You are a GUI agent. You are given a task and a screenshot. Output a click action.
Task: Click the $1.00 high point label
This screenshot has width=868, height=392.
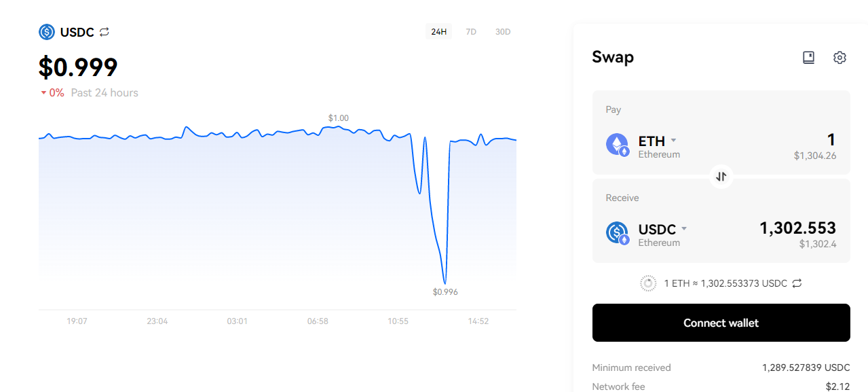(338, 118)
